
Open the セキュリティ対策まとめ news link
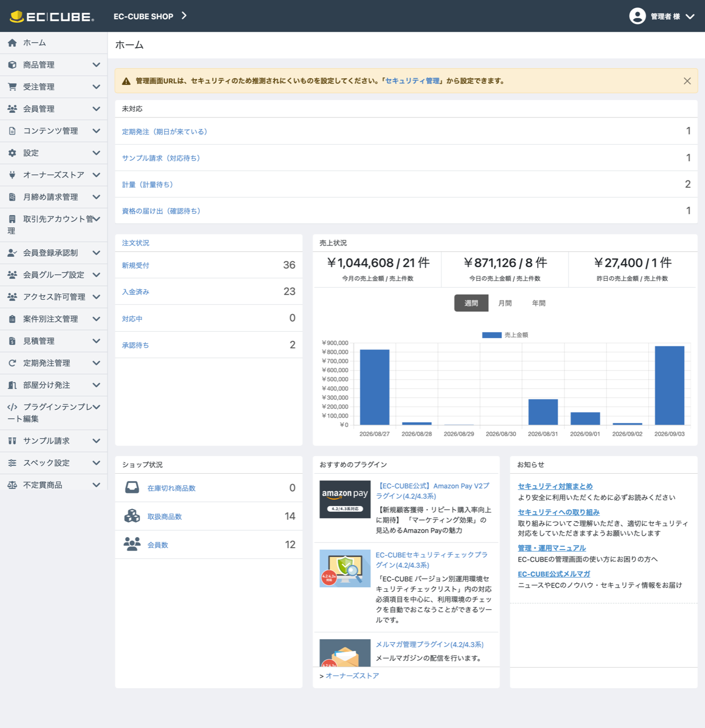(x=555, y=486)
